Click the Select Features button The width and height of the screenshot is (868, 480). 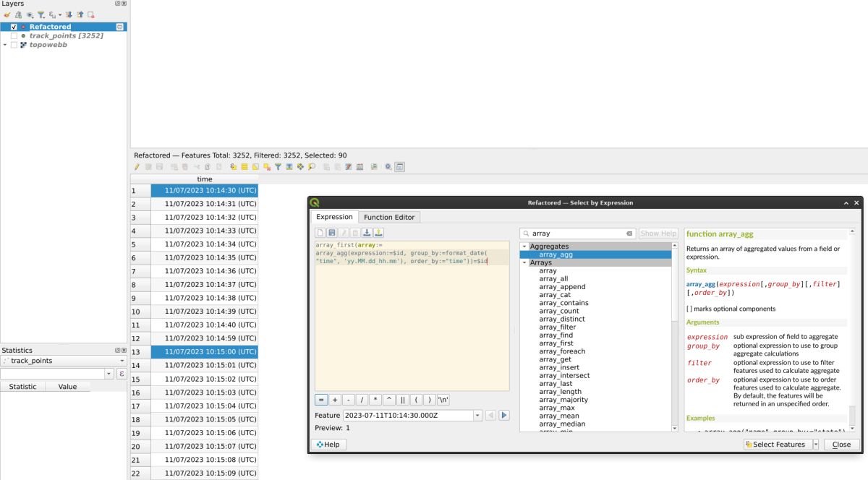778,445
